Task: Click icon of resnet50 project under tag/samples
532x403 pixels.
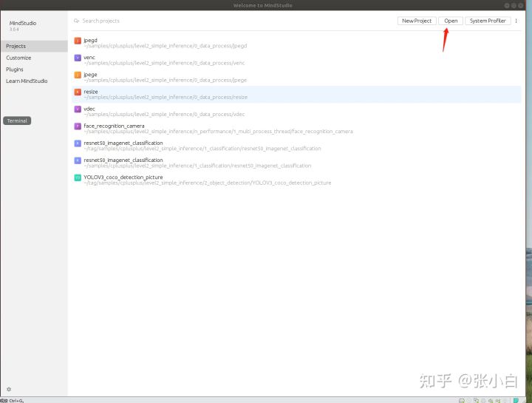Action: click(78, 143)
